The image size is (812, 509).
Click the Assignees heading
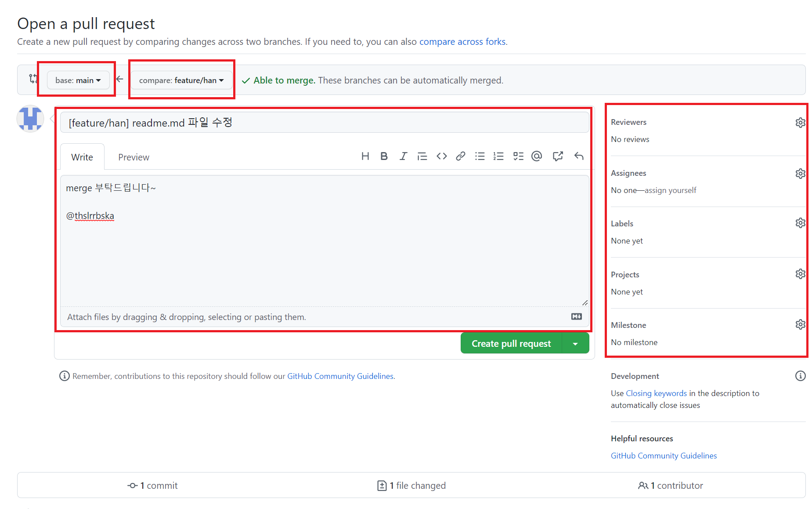[628, 173]
